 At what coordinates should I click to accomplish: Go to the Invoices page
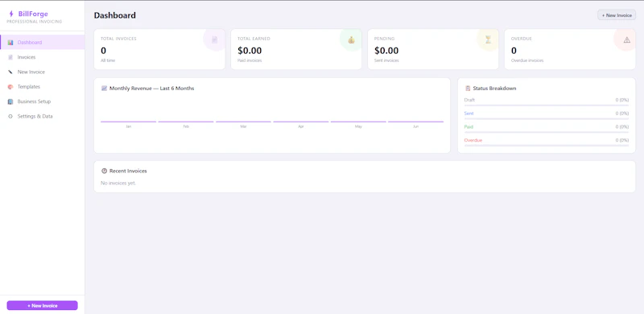[43, 57]
